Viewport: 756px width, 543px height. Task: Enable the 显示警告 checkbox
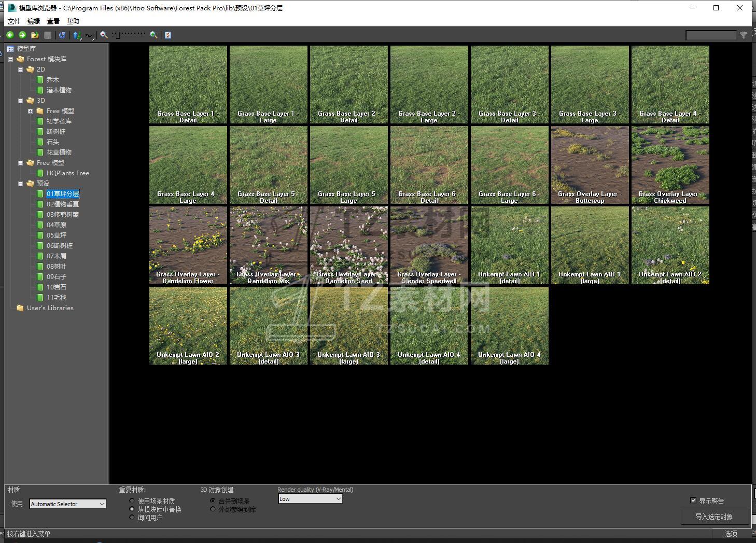(693, 500)
